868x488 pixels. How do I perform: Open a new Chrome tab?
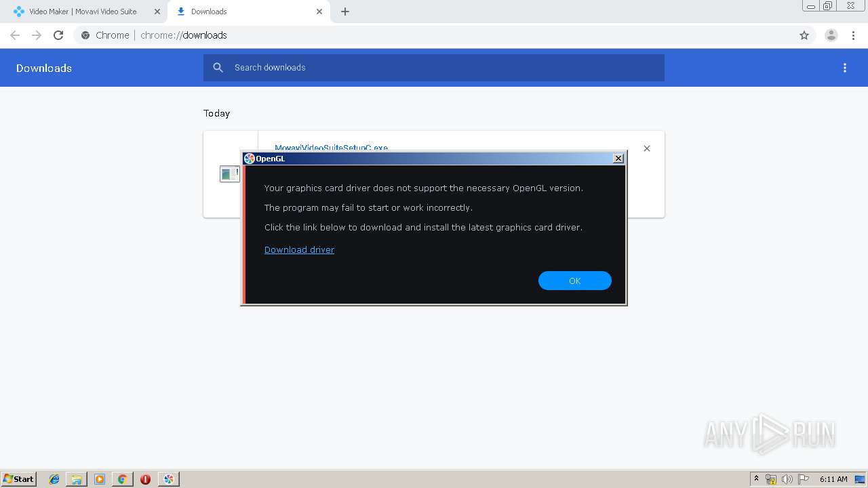point(345,12)
